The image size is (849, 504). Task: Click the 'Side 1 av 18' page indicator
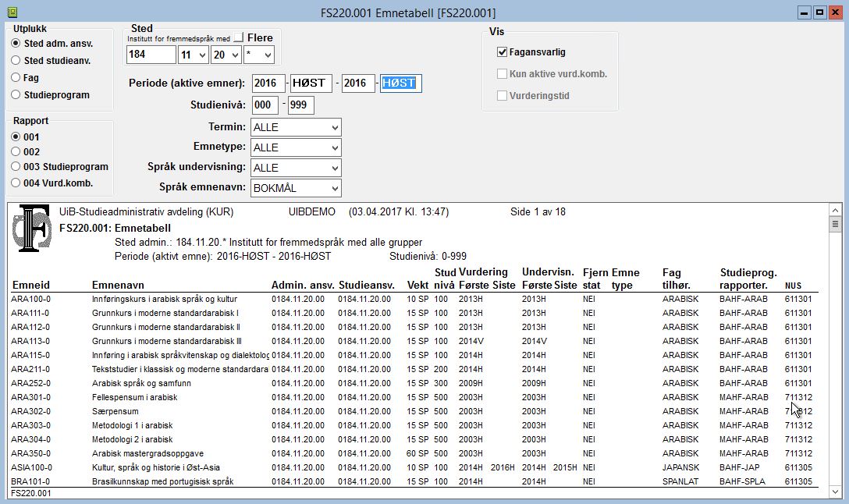(538, 212)
